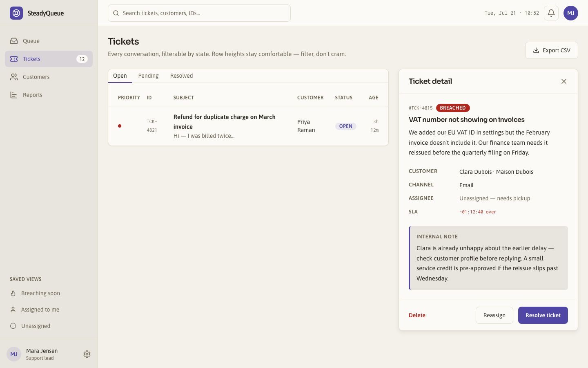Click the SteadyQueue lifebuoy logo icon

tap(16, 13)
